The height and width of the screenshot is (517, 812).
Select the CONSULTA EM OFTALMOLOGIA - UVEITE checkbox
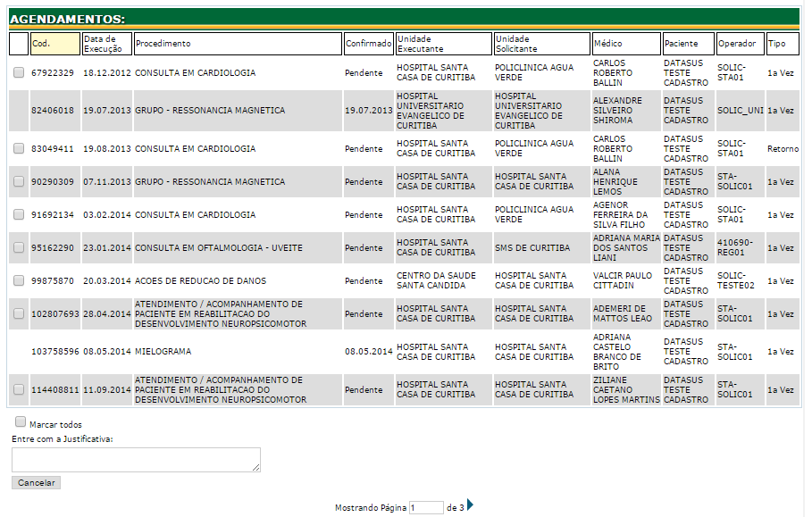(x=20, y=247)
